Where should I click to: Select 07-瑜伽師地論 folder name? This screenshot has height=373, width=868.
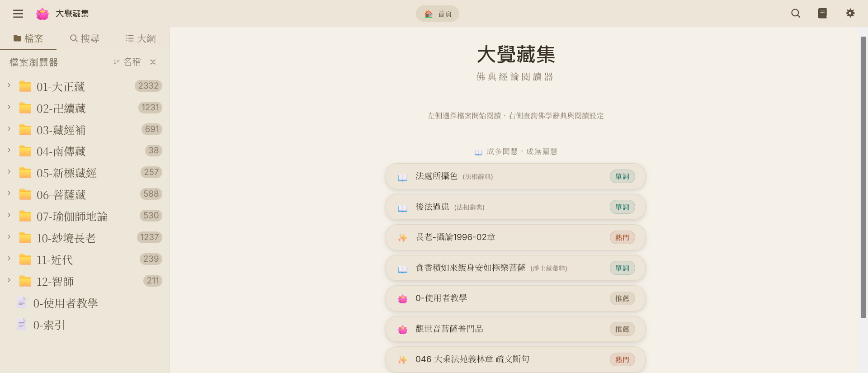(72, 217)
